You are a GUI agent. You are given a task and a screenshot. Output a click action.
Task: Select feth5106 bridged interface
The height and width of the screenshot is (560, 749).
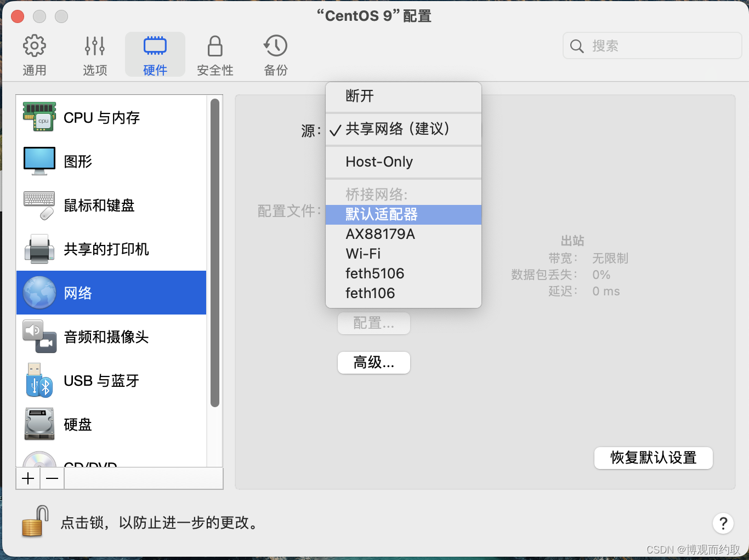(404, 273)
